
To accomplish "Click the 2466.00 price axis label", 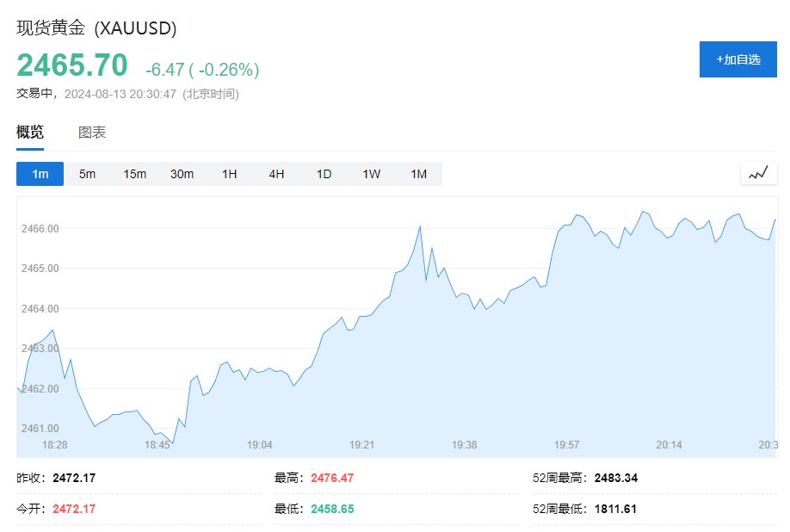I will click(41, 229).
